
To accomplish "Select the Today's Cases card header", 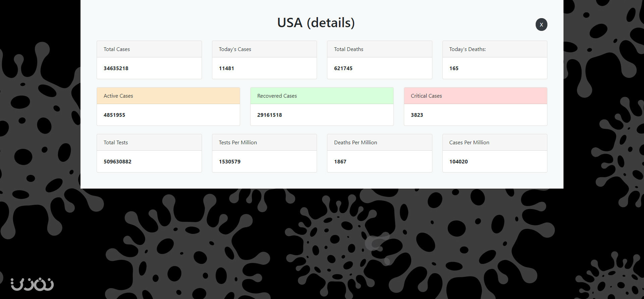I will [x=264, y=49].
